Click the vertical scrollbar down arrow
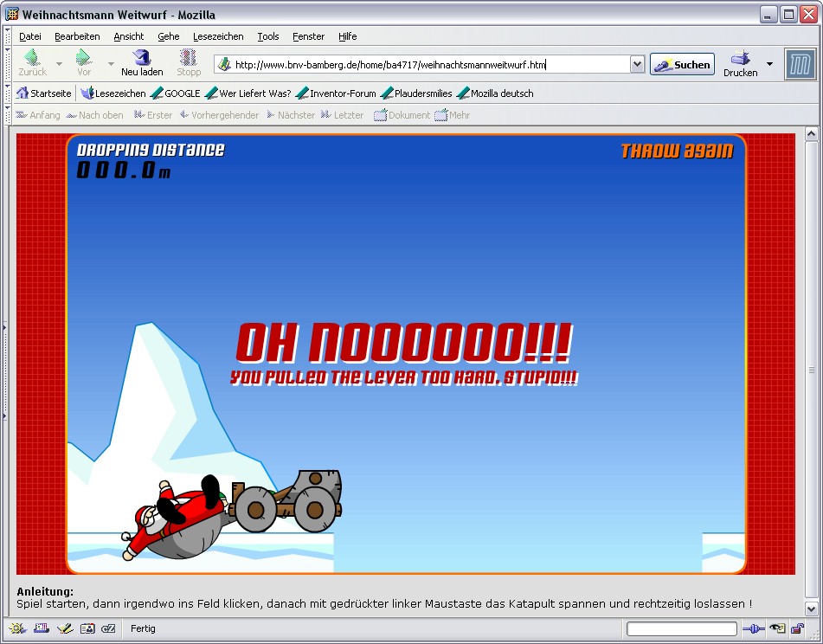Screen dimensions: 823x644 coord(811,609)
